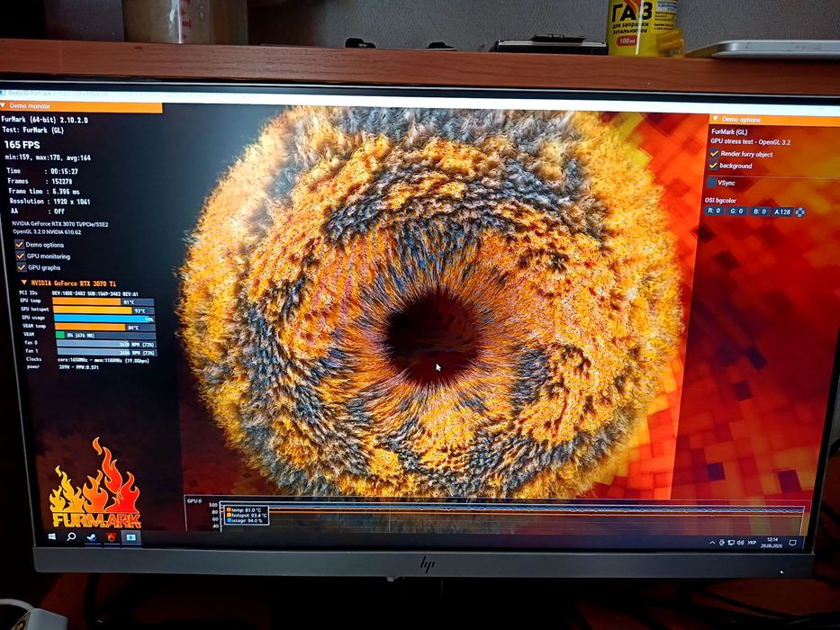Image resolution: width=840 pixels, height=630 pixels.
Task: Uncheck the background checkbox
Action: (713, 165)
